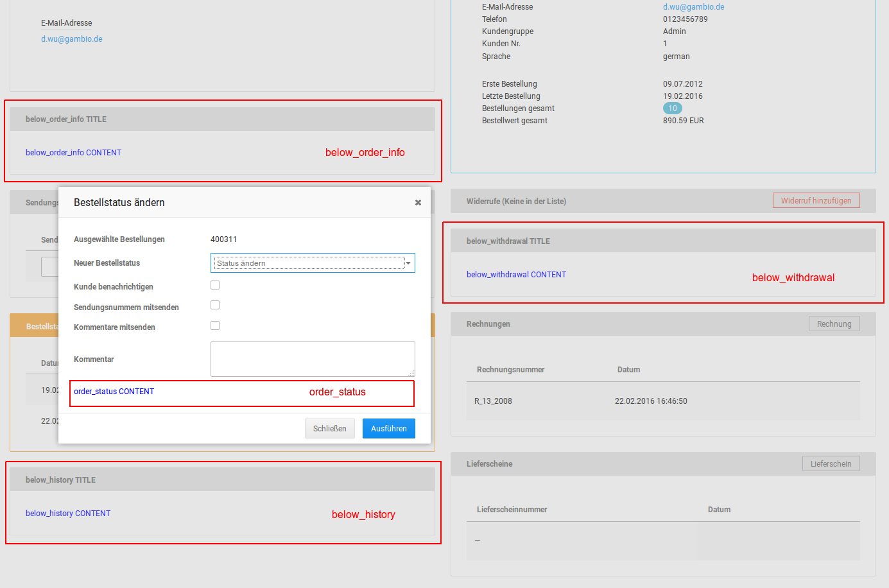Viewport: 889px width, 588px height.
Task: Click the d.wu@gambio.de link on left
Action: (x=72, y=39)
